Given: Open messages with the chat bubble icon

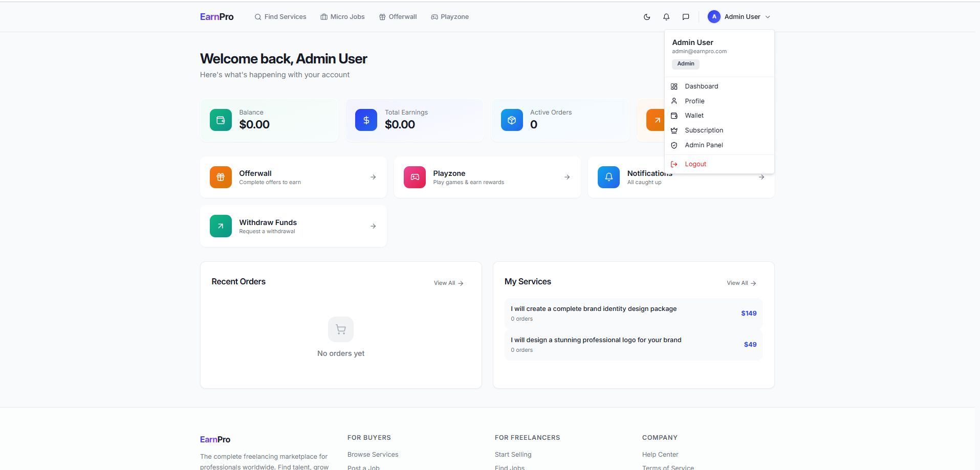Looking at the screenshot, I should pyautogui.click(x=686, y=17).
